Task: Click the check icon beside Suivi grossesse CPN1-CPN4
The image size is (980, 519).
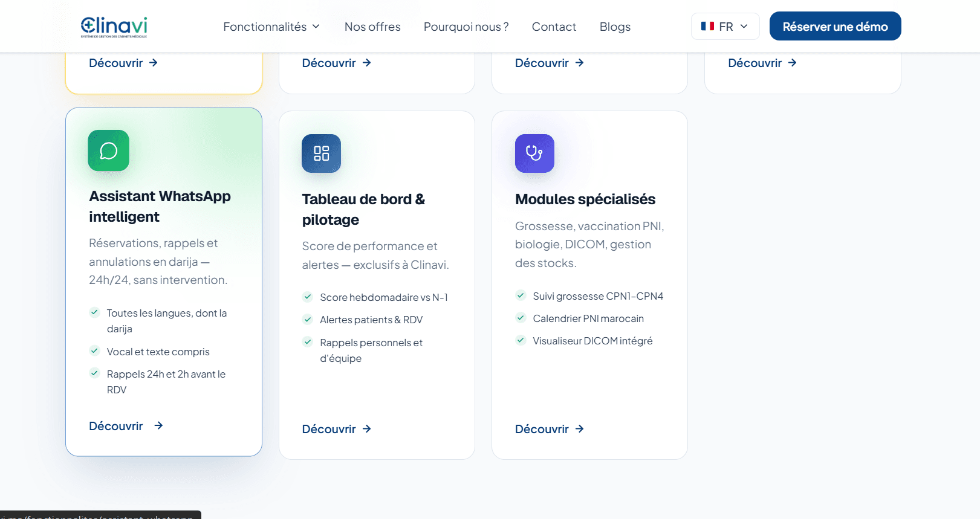Action: coord(521,295)
